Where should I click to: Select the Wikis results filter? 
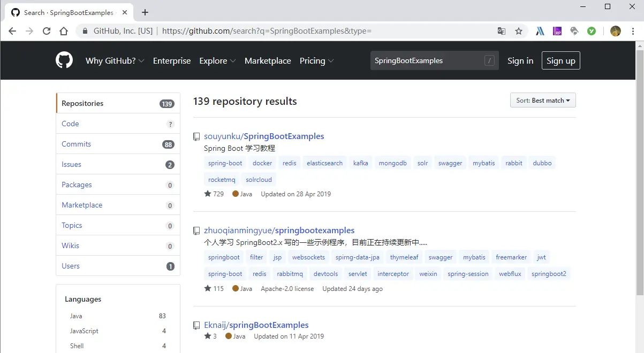118,245
